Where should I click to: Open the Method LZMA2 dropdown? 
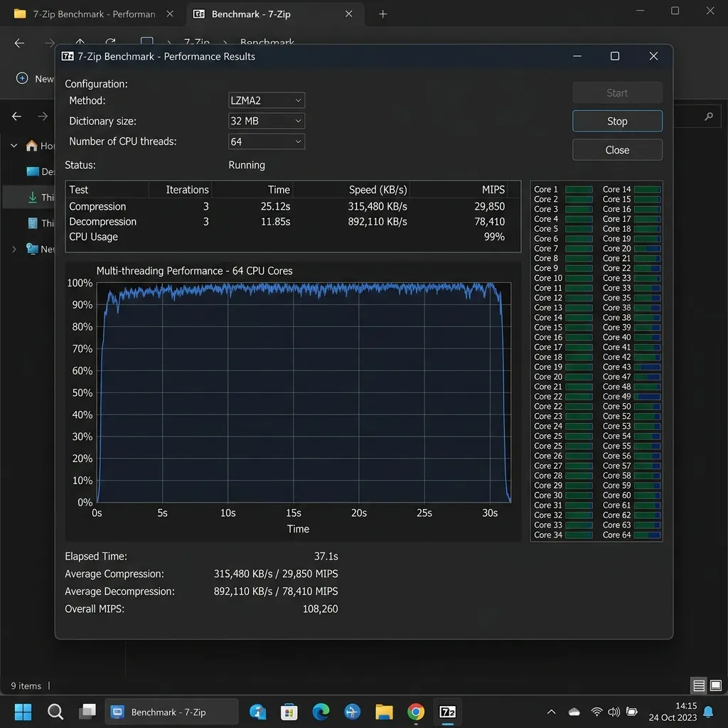pyautogui.click(x=267, y=100)
